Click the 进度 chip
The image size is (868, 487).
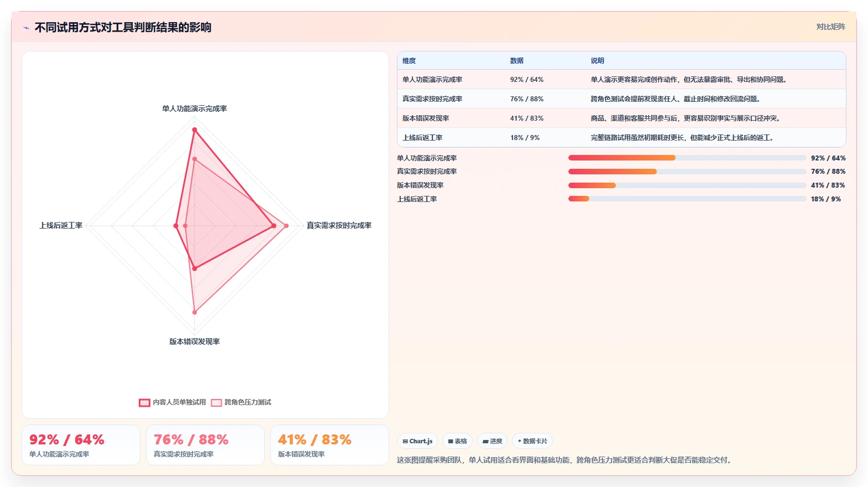point(493,441)
